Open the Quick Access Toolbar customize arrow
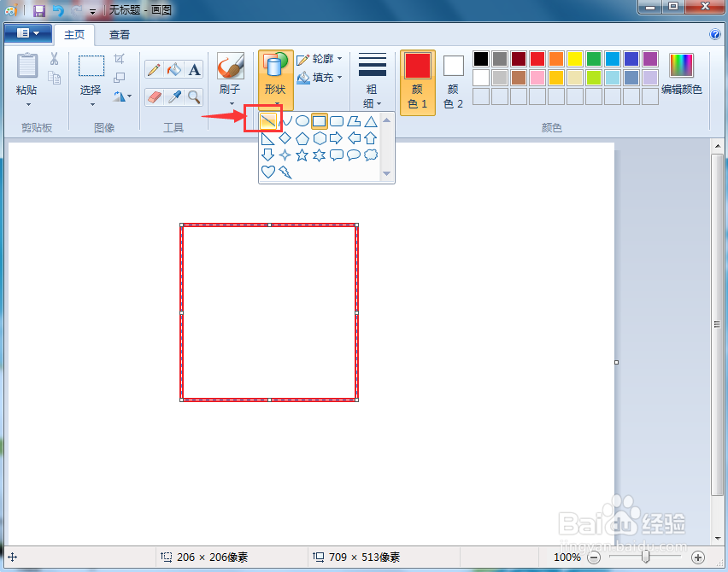Viewport: 728px width, 572px height. point(93,12)
